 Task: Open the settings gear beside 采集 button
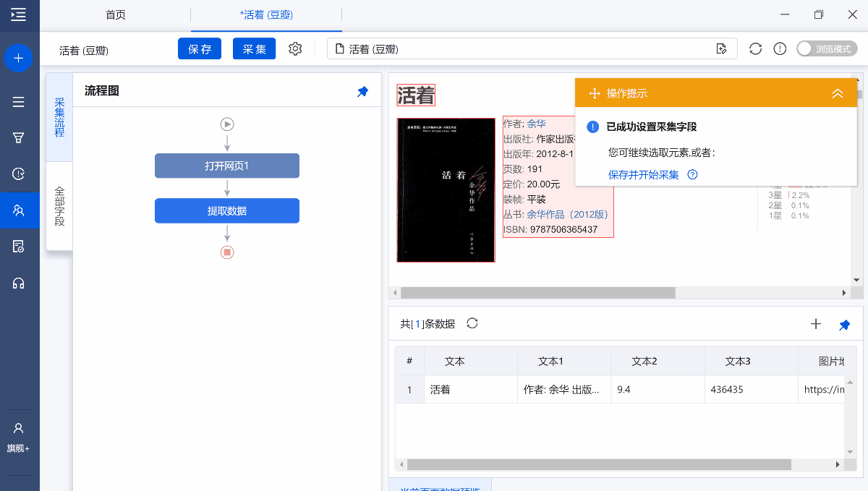pyautogui.click(x=295, y=48)
